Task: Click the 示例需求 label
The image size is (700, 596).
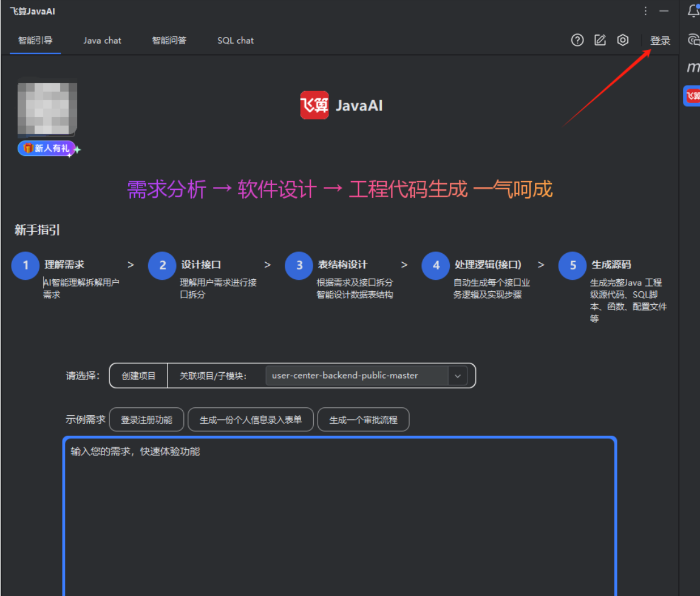Action: pyautogui.click(x=85, y=419)
